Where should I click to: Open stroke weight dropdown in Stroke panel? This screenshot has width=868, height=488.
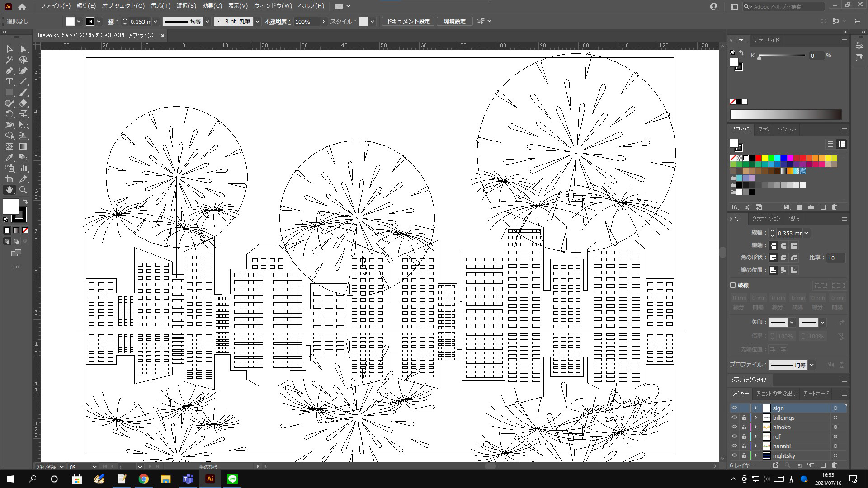pos(806,233)
